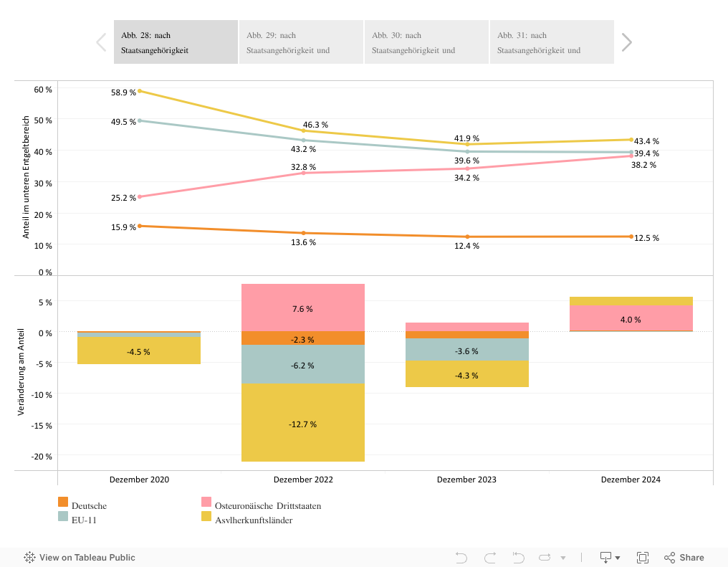Expand refresh options dropdown arrow
Screen dimensions: 728x567
coord(563,558)
